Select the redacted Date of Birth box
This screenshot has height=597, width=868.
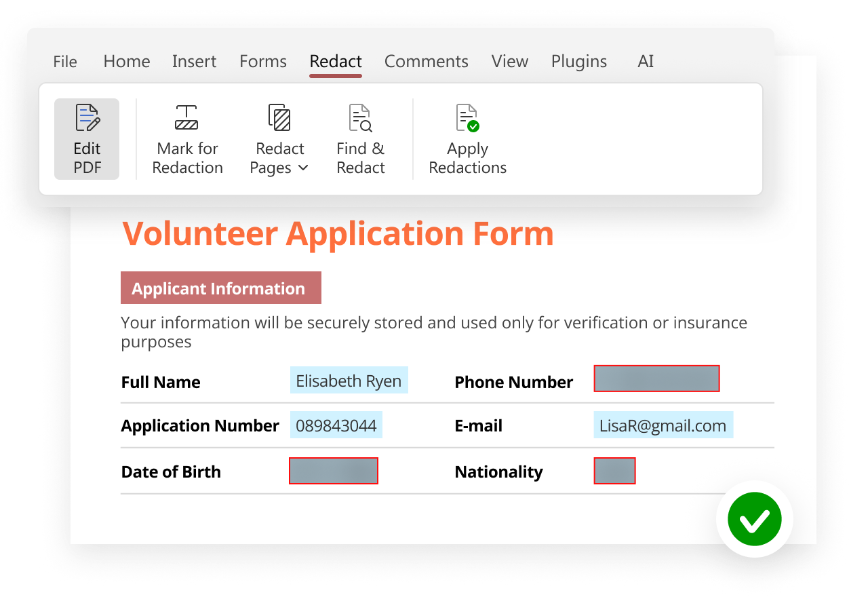point(334,471)
